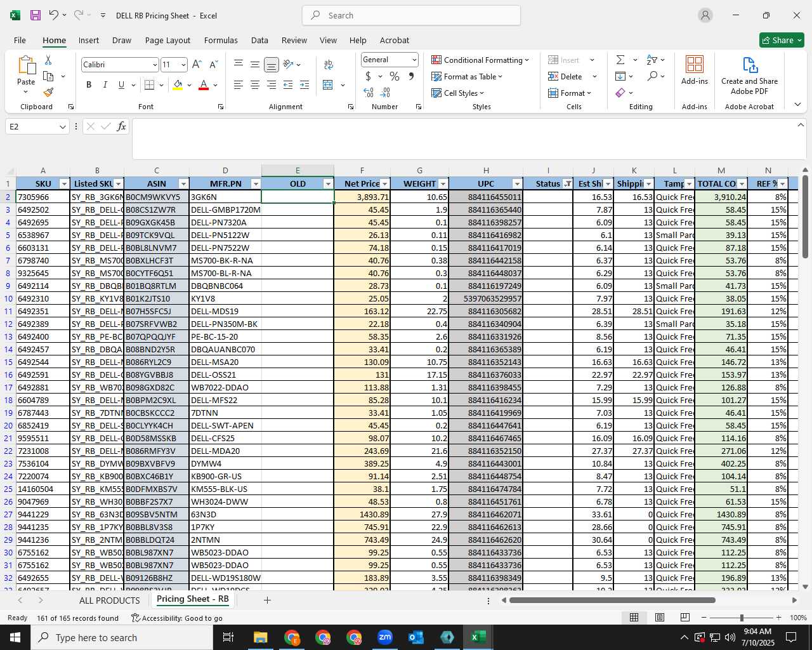This screenshot has height=650, width=812.
Task: Open Zoom app in taskbar
Action: (x=385, y=637)
